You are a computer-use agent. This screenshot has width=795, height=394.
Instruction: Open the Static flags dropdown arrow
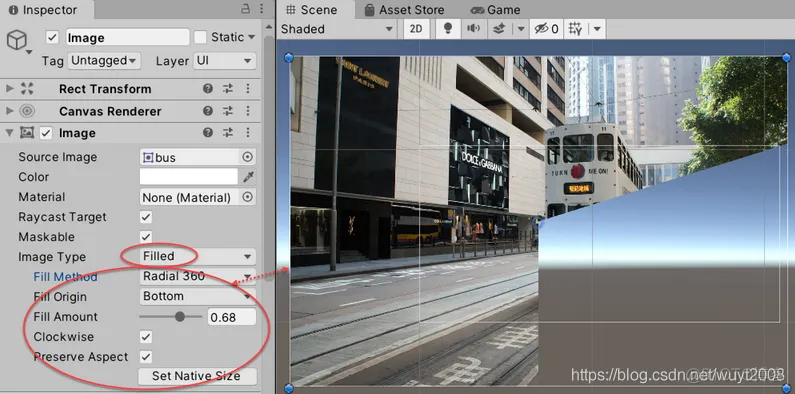[251, 37]
